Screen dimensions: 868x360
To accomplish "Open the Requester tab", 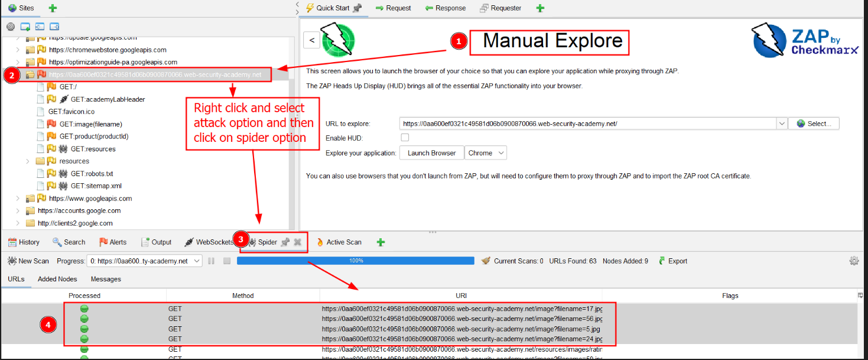I will [x=501, y=8].
